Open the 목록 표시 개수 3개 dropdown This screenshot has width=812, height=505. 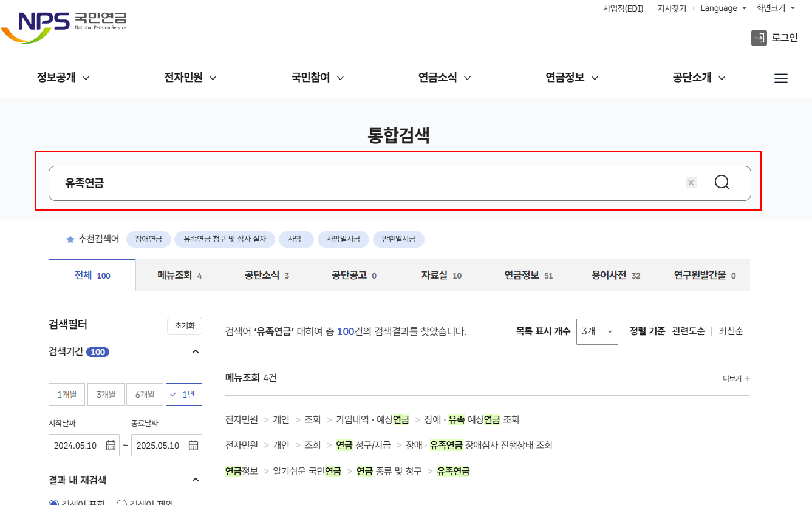(596, 331)
